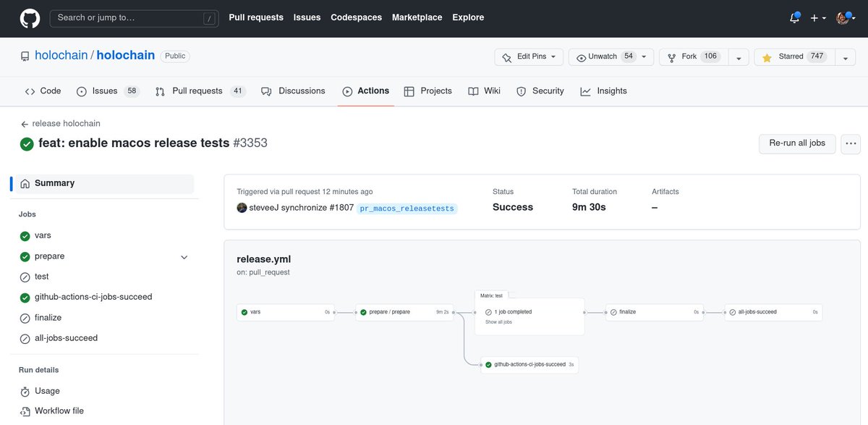868x425 pixels.
Task: Click the repository book icon
Action: click(x=25, y=56)
